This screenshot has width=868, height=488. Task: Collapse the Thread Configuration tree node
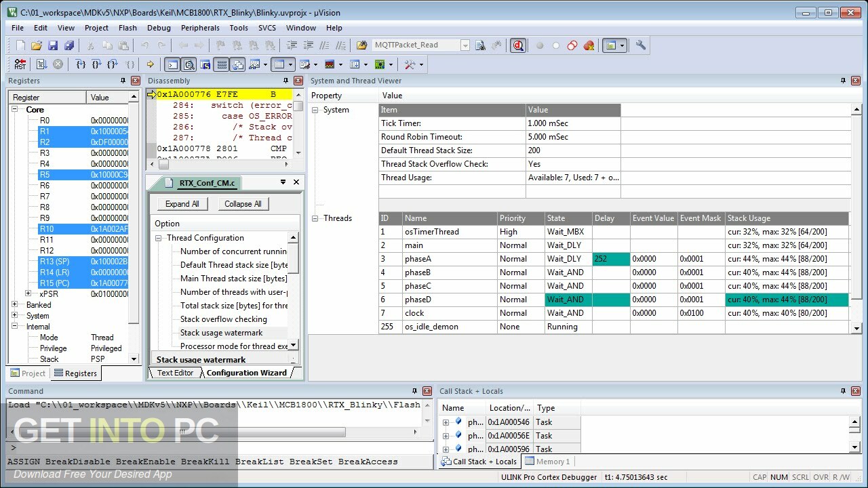(159, 238)
